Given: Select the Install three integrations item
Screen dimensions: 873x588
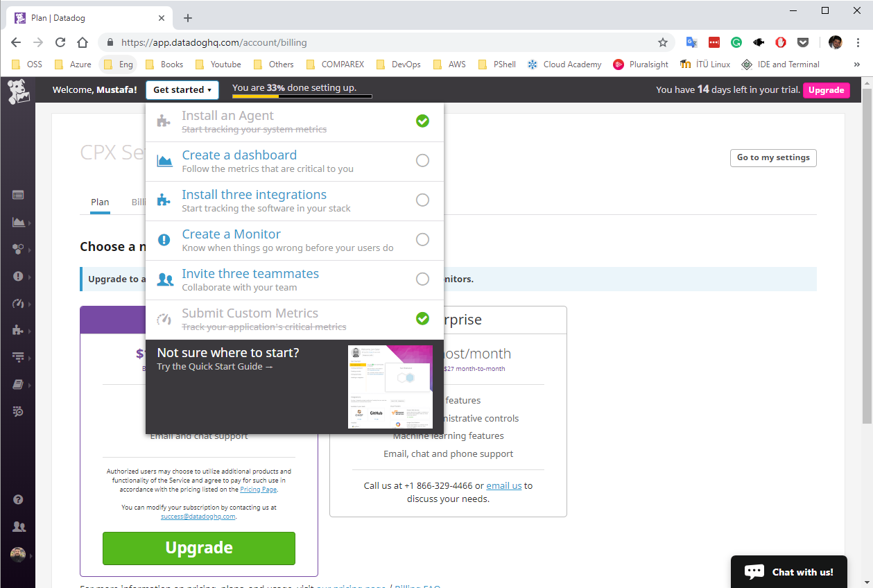Looking at the screenshot, I should 295,201.
